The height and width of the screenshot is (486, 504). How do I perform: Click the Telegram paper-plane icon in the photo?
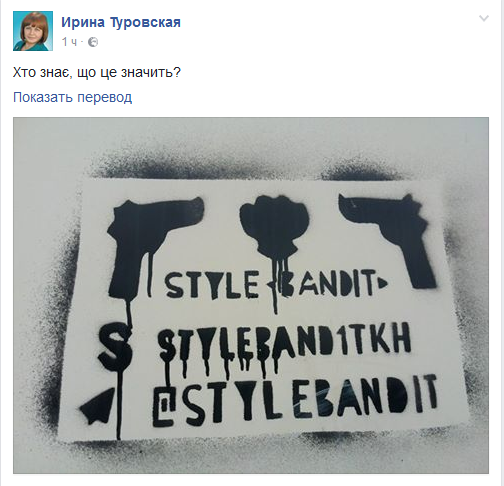tap(97, 406)
